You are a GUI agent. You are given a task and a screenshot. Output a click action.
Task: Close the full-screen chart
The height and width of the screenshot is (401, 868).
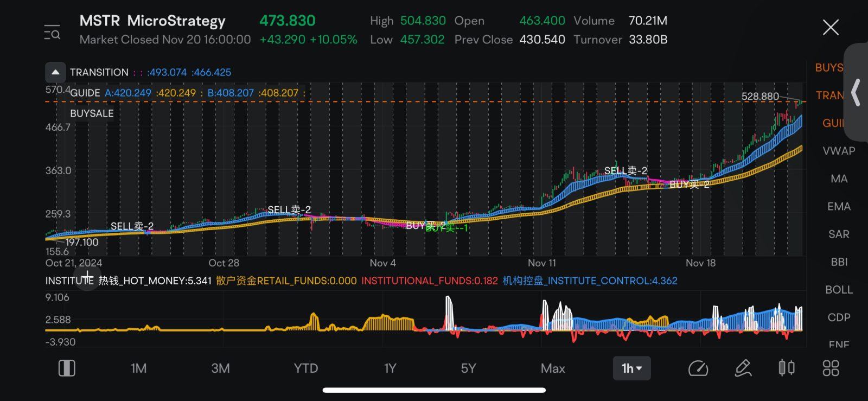point(831,27)
